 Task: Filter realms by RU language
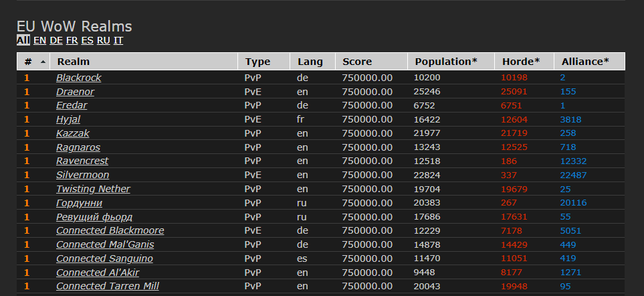(x=103, y=40)
